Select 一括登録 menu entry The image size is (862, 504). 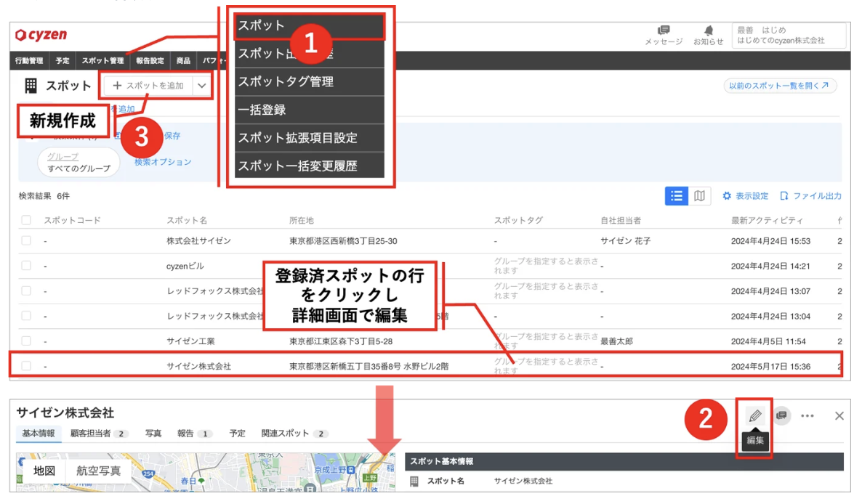(x=310, y=110)
